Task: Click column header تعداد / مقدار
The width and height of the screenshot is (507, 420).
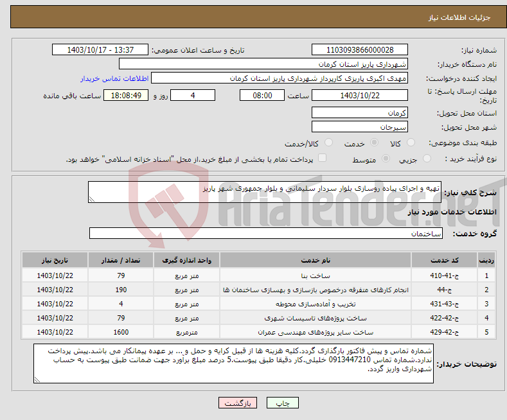Action: pyautogui.click(x=121, y=260)
